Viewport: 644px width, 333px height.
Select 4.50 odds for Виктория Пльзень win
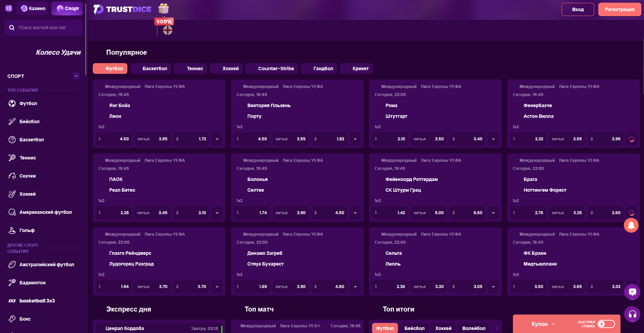[x=251, y=139]
